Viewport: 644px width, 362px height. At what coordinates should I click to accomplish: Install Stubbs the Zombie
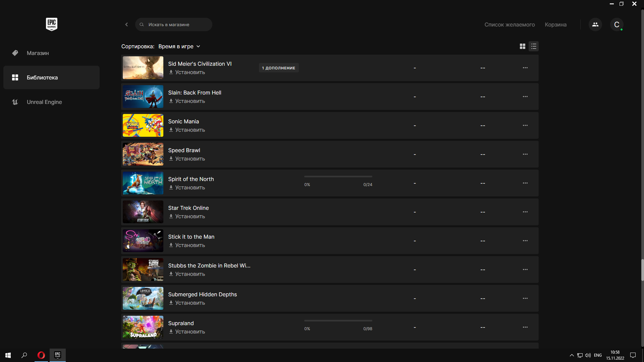(x=187, y=274)
